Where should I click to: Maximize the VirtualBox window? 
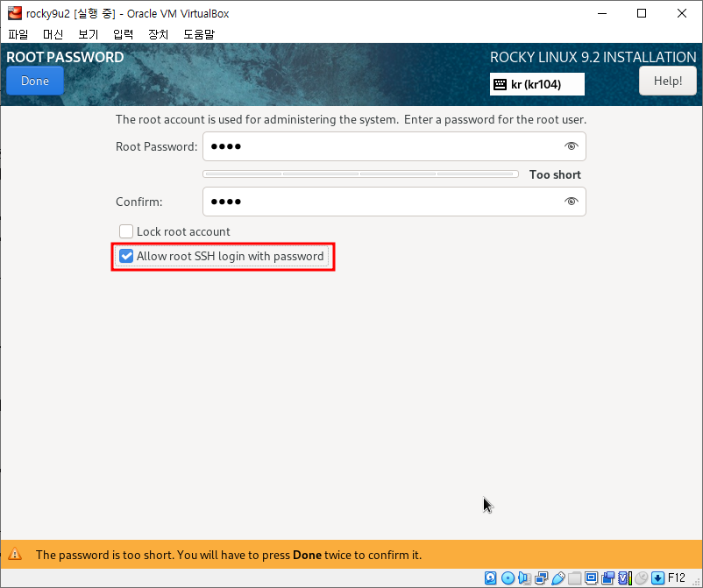click(642, 13)
